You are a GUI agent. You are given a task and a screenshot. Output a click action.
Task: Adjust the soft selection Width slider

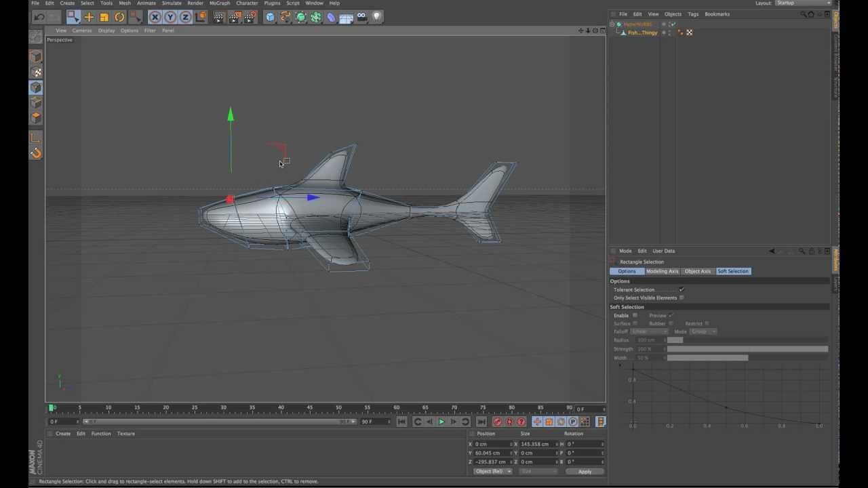pos(747,358)
